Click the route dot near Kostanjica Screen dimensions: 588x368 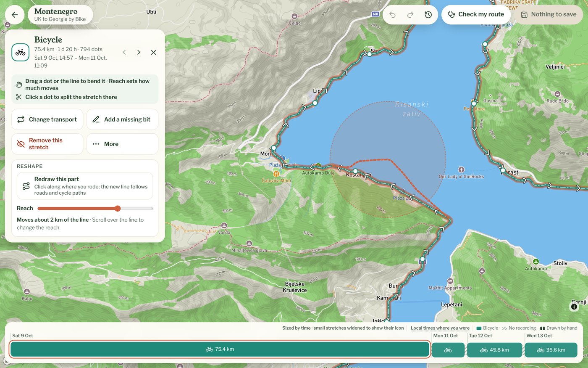pyautogui.click(x=355, y=171)
